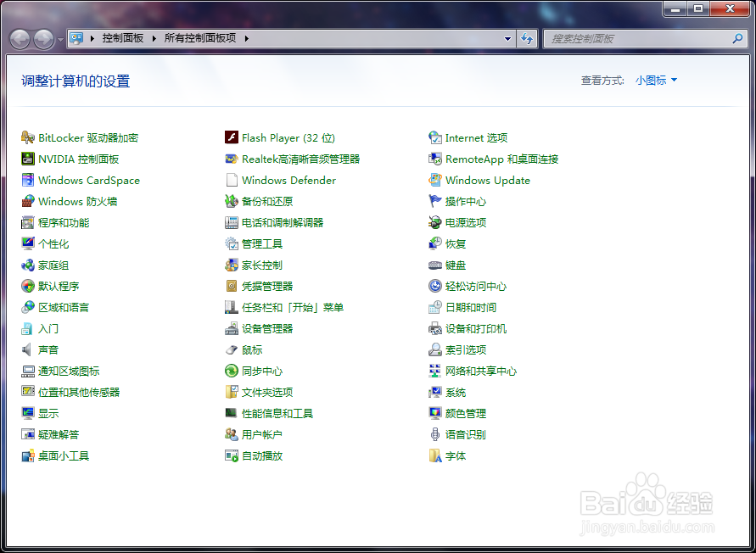Go forward with the Forward arrow button

click(x=44, y=40)
